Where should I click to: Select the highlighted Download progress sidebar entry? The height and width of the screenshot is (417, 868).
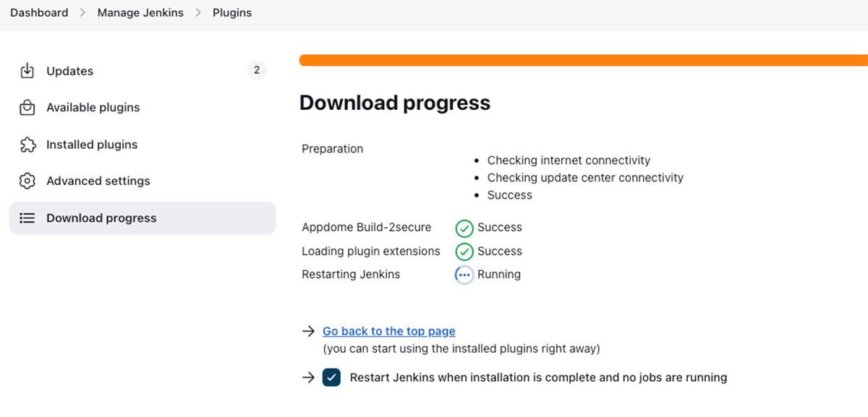[x=101, y=218]
